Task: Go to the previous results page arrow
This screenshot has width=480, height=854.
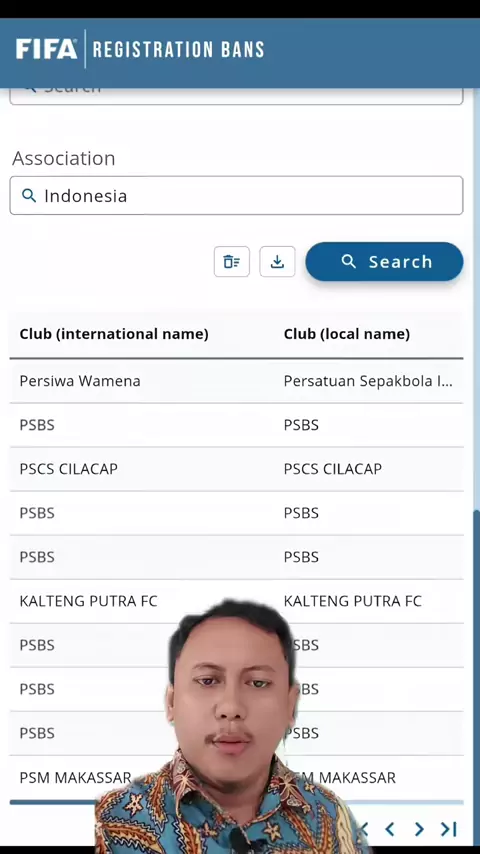Action: (390, 829)
